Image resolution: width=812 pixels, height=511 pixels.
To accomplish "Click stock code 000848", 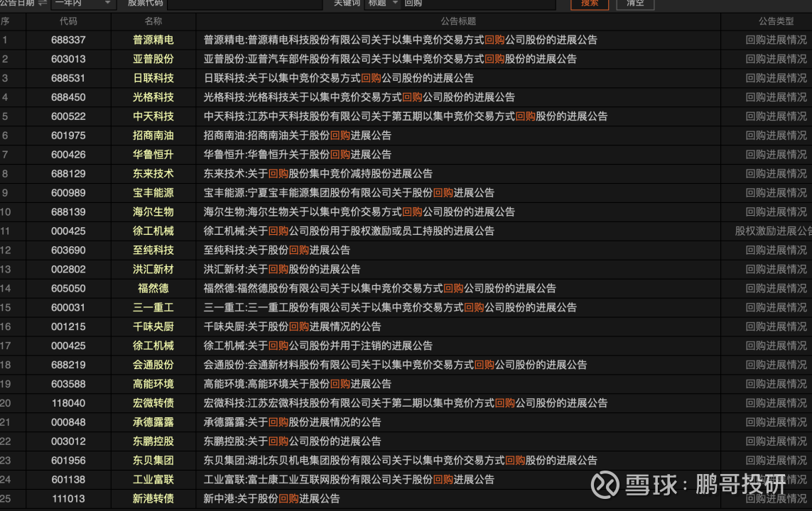I will [68, 422].
